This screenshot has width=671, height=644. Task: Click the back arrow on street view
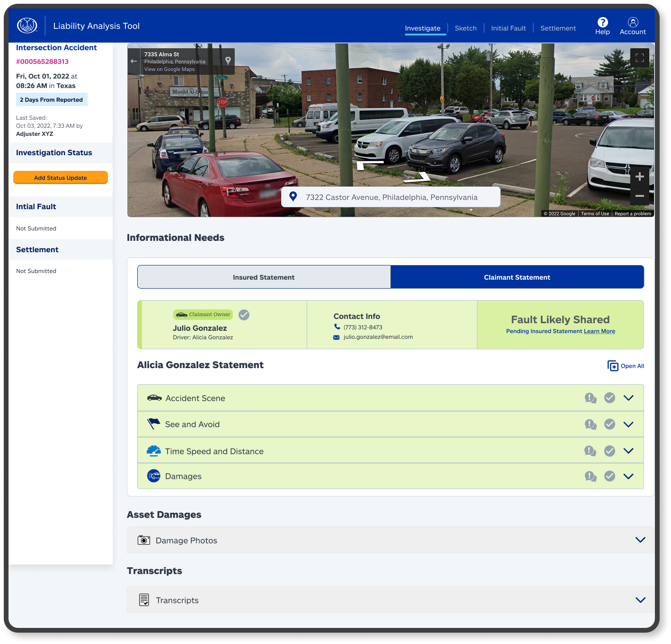coord(134,61)
